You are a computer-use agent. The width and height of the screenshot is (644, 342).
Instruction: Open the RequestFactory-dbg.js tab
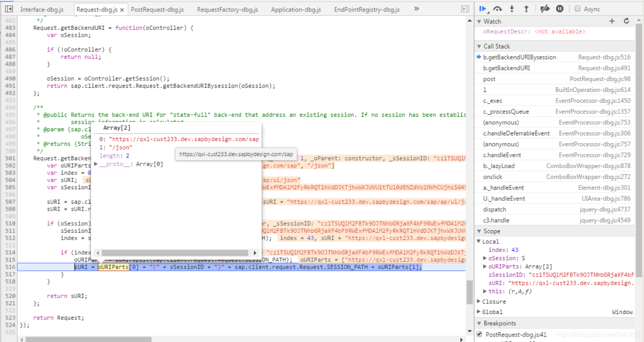[x=228, y=9]
